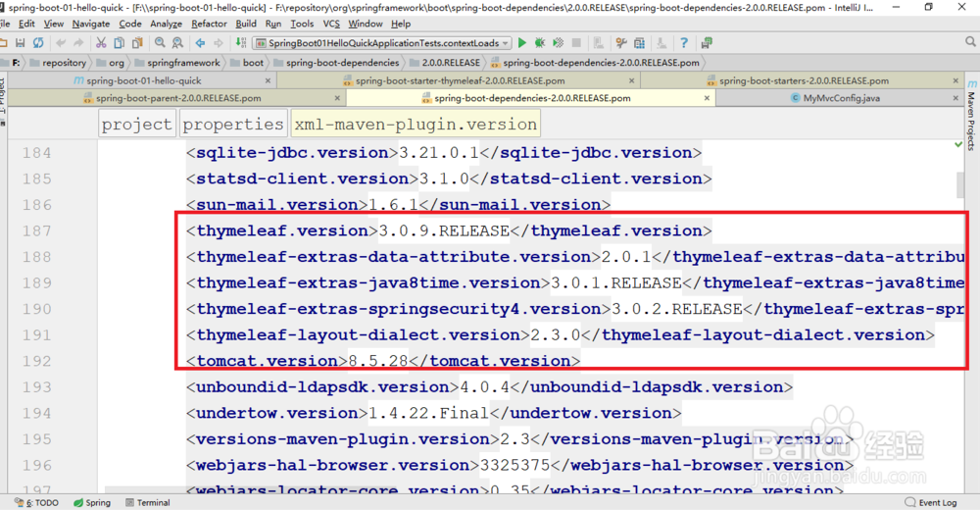This screenshot has height=510, width=980.
Task: Open Project Structure icon
Action: click(x=639, y=43)
